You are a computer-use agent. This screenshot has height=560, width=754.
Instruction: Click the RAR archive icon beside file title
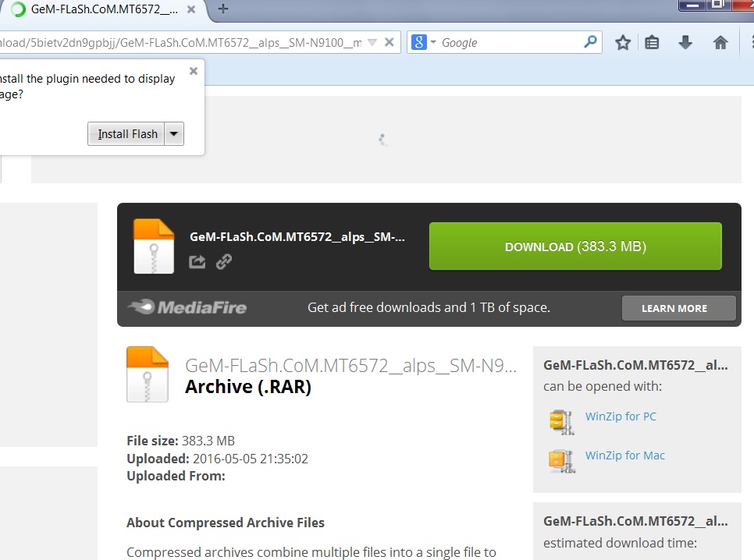coord(148,374)
